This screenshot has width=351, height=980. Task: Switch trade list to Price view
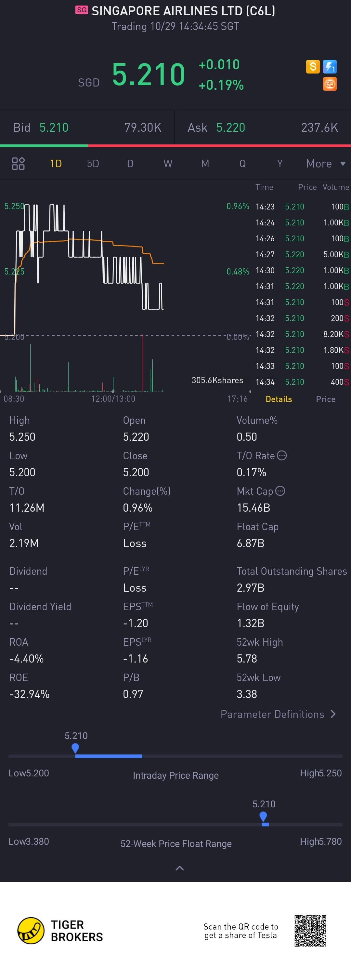click(x=326, y=399)
